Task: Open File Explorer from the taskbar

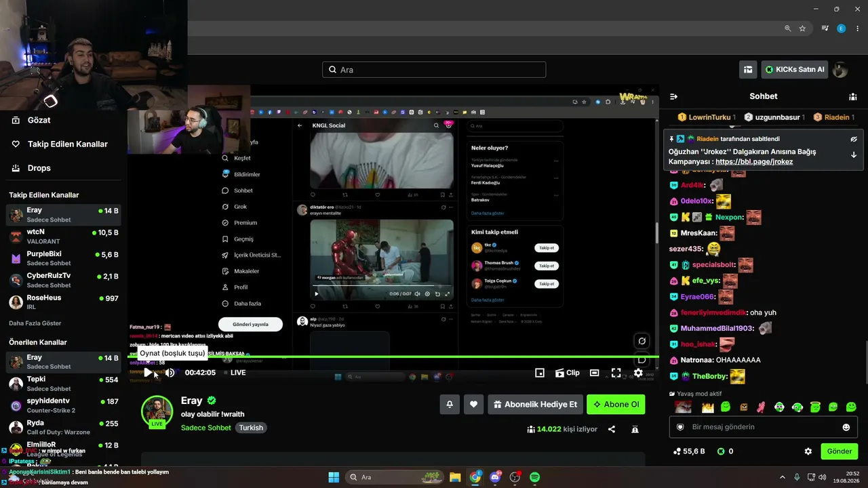Action: click(455, 477)
